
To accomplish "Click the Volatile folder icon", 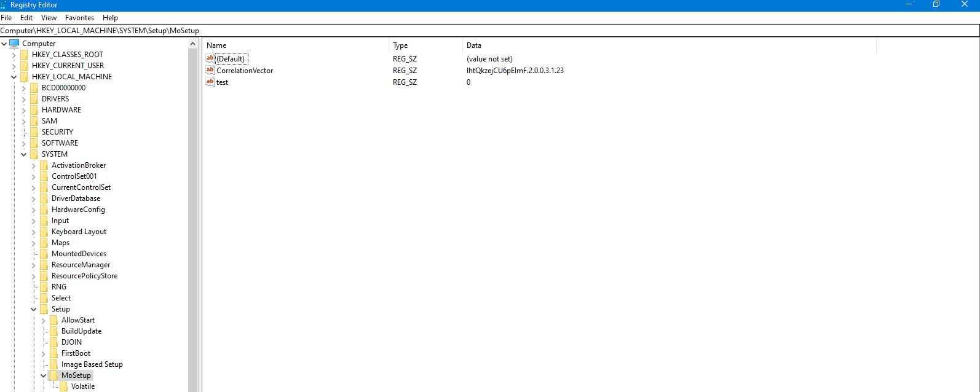I will pos(63,386).
